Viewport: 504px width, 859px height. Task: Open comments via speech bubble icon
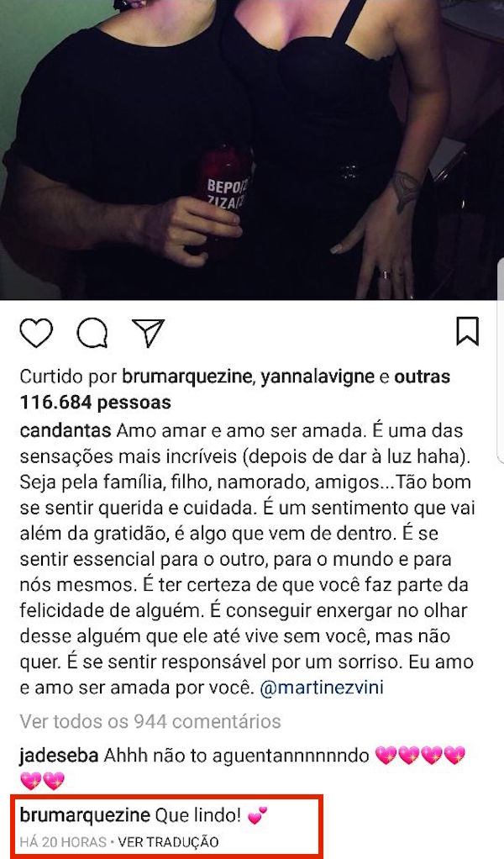point(92,333)
